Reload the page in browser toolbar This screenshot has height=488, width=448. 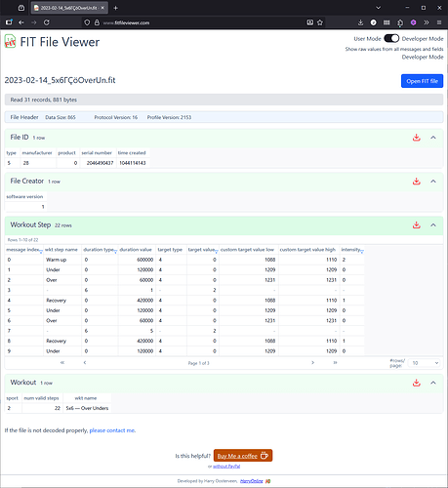click(x=47, y=22)
